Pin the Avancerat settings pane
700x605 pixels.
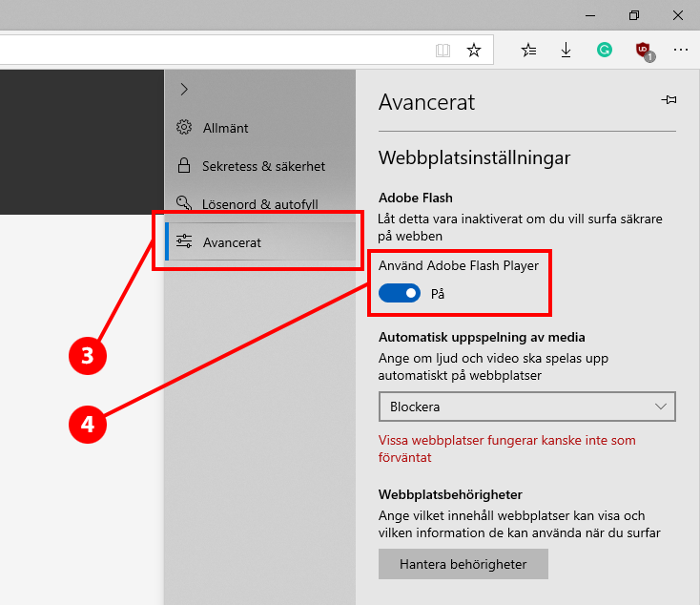point(669,100)
